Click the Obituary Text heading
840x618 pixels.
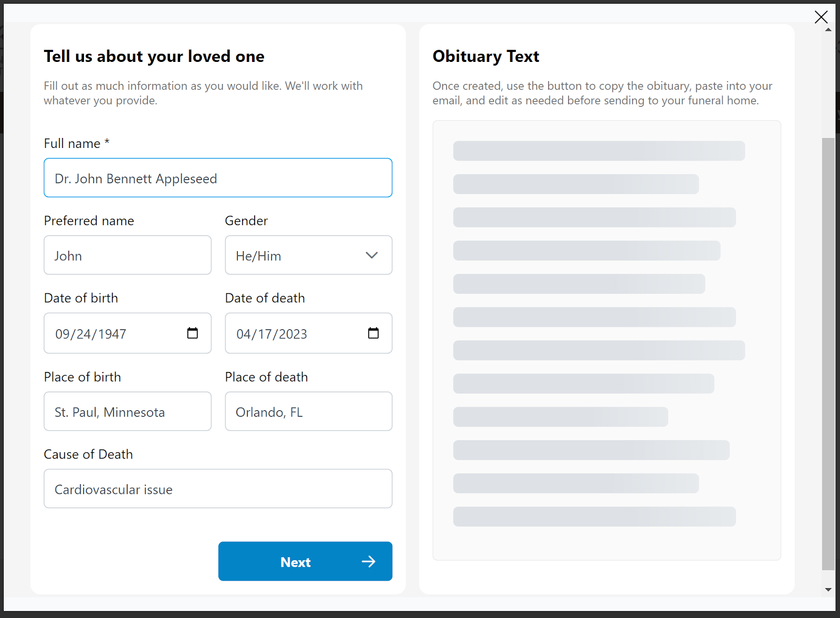(486, 56)
